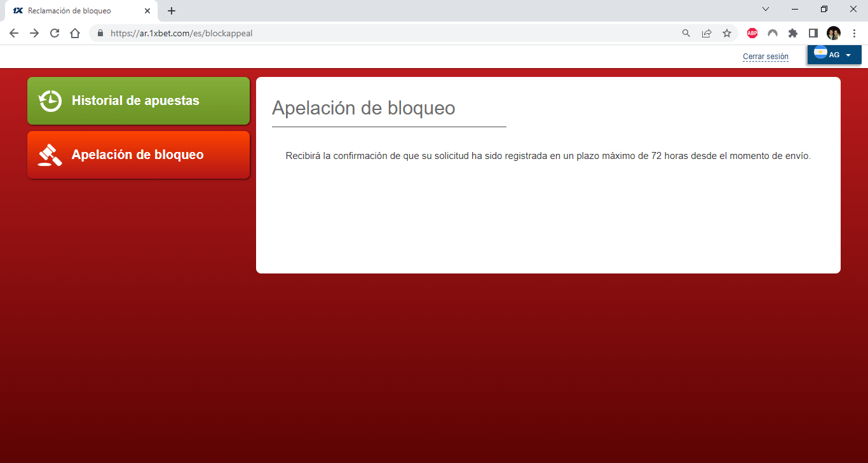Viewport: 868px width, 463px height.
Task: Open the tab search chevron
Action: click(766, 9)
